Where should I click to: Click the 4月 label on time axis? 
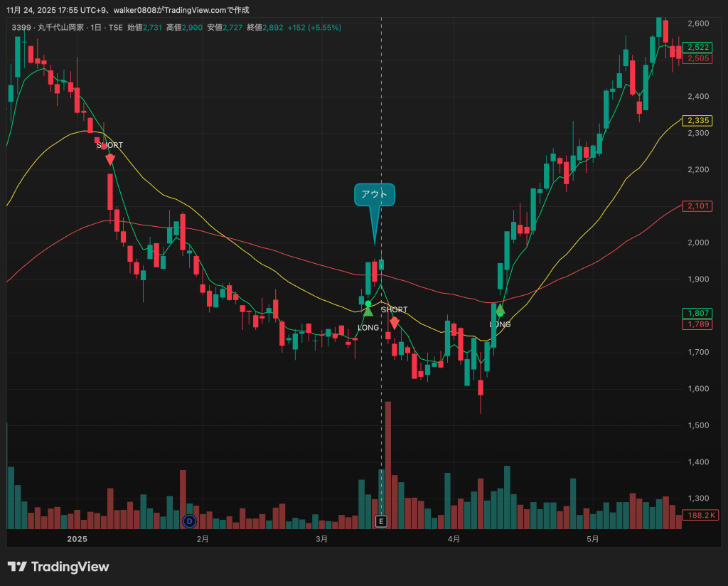pos(454,539)
